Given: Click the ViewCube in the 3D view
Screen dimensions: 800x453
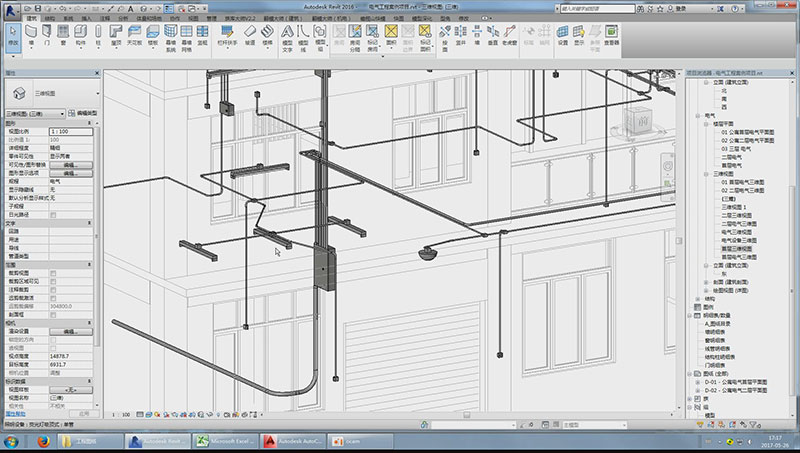Looking at the screenshot, I should pos(641,121).
